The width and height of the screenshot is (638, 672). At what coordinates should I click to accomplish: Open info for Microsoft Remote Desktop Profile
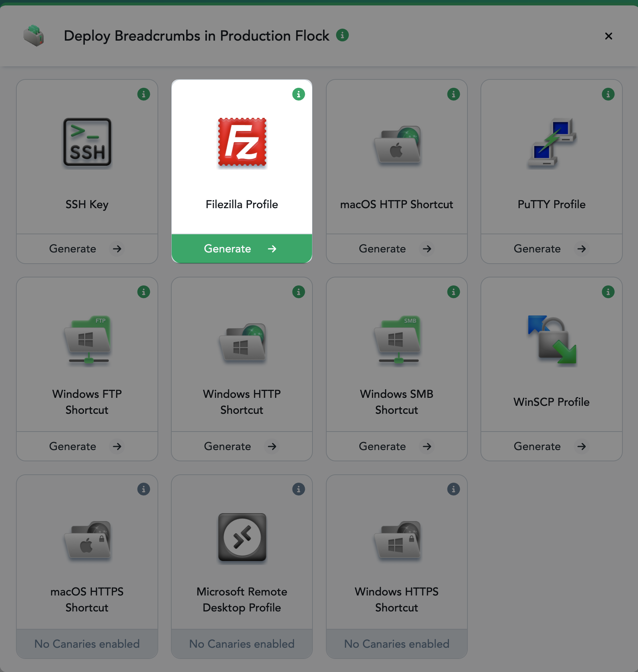(x=299, y=489)
